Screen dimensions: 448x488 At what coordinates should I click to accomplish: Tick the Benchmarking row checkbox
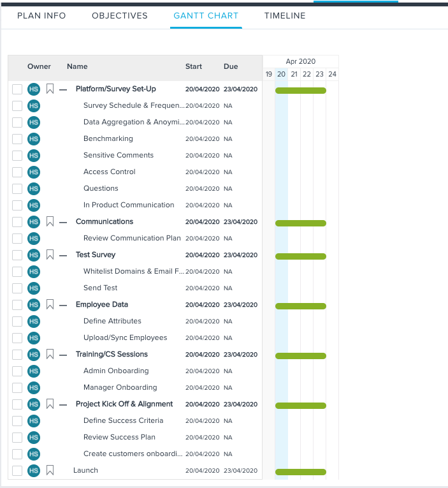(x=17, y=139)
